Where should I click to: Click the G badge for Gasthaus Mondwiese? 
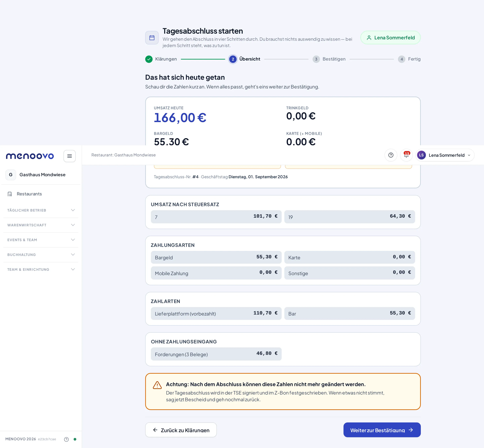[x=11, y=175]
